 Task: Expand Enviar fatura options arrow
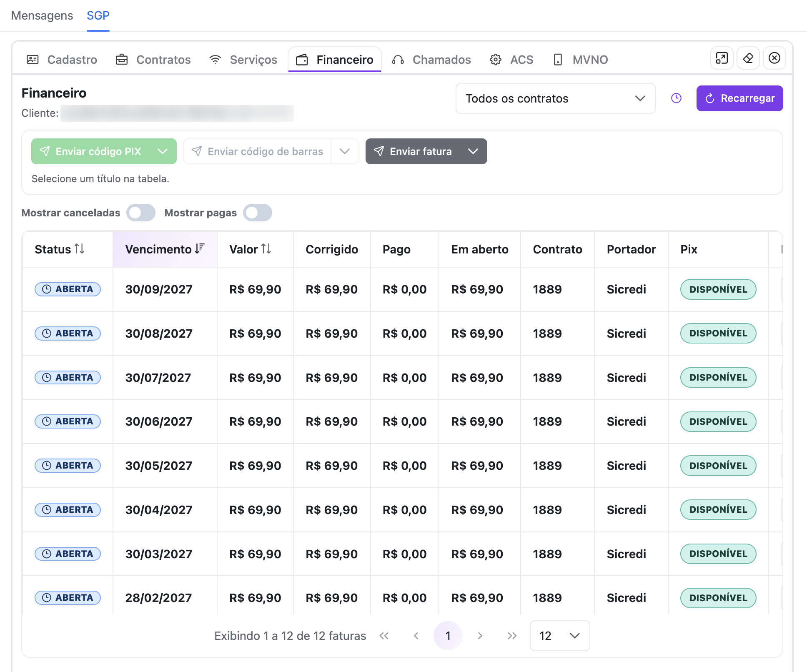coord(473,151)
